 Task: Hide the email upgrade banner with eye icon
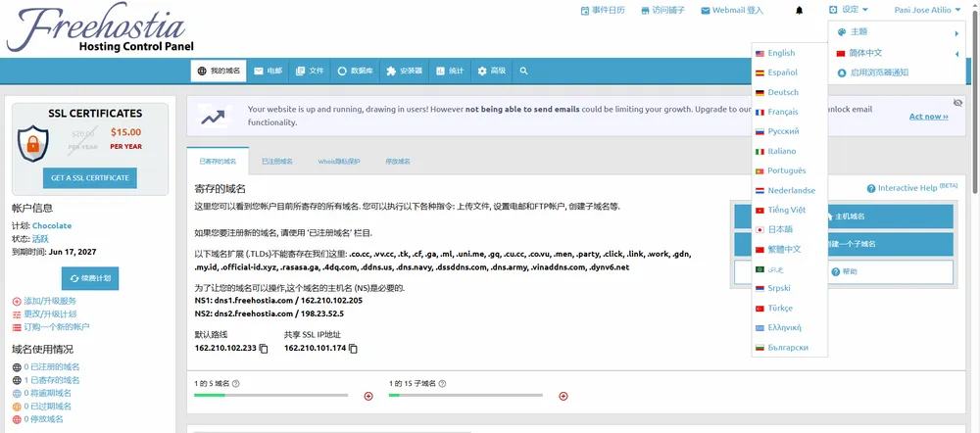point(957,102)
